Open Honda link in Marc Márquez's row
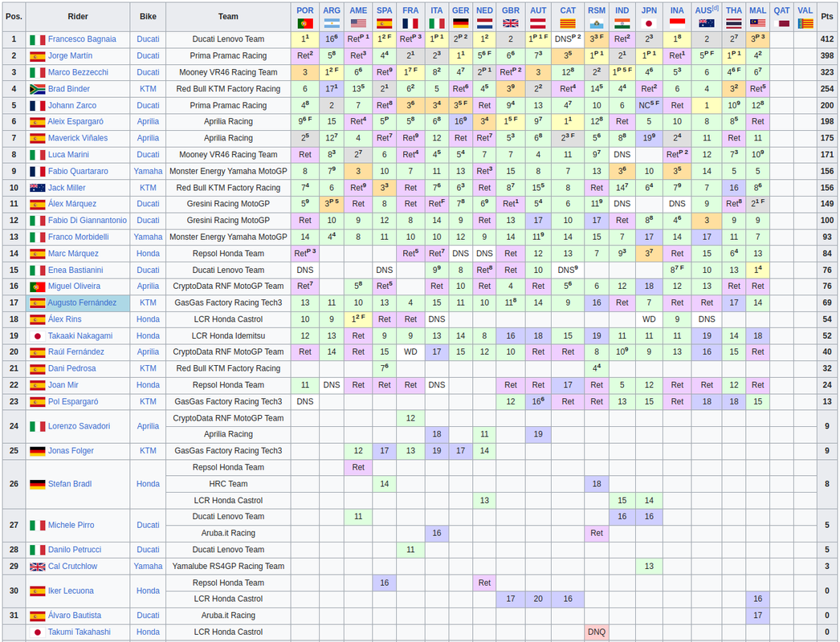 point(148,254)
